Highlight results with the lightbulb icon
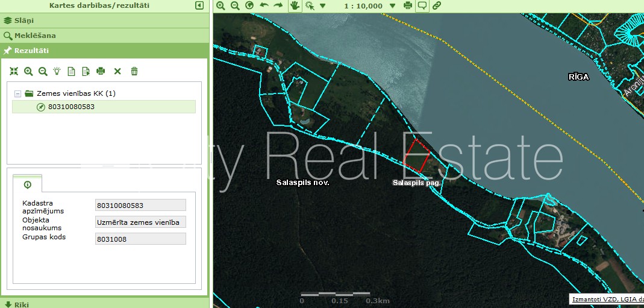This screenshot has height=308, width=644. pos(57,71)
